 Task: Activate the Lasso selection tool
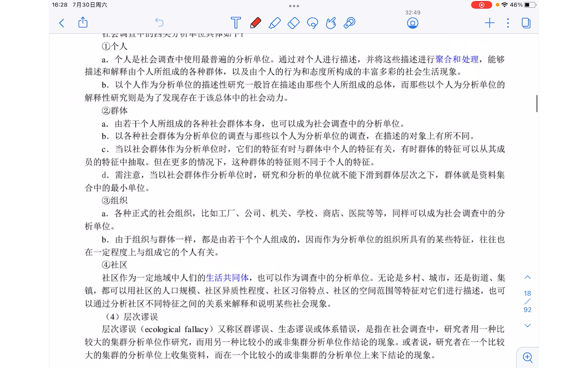click(312, 23)
